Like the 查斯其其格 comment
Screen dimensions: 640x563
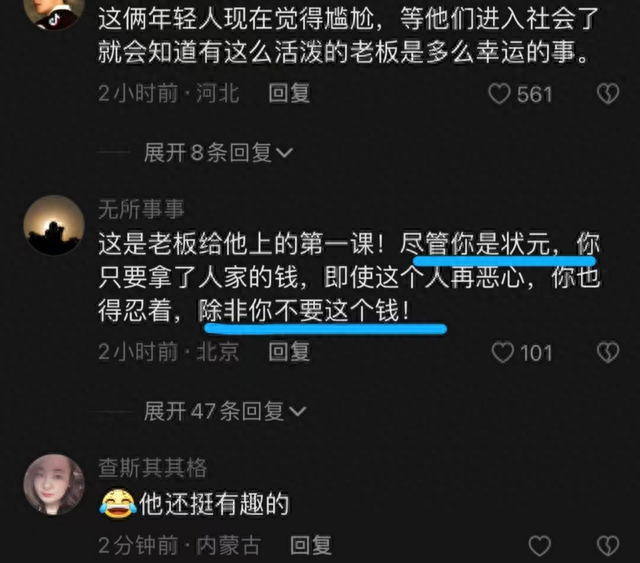click(x=540, y=546)
